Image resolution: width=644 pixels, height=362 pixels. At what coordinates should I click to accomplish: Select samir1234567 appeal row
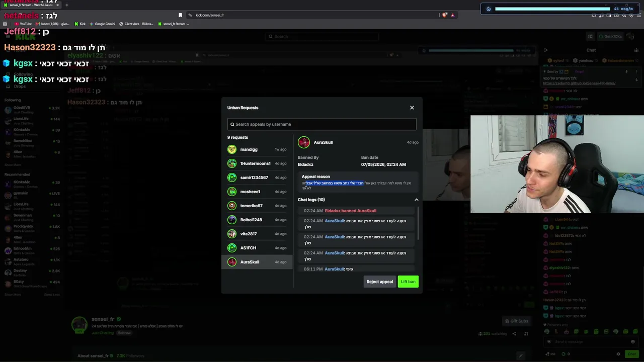[x=257, y=177]
